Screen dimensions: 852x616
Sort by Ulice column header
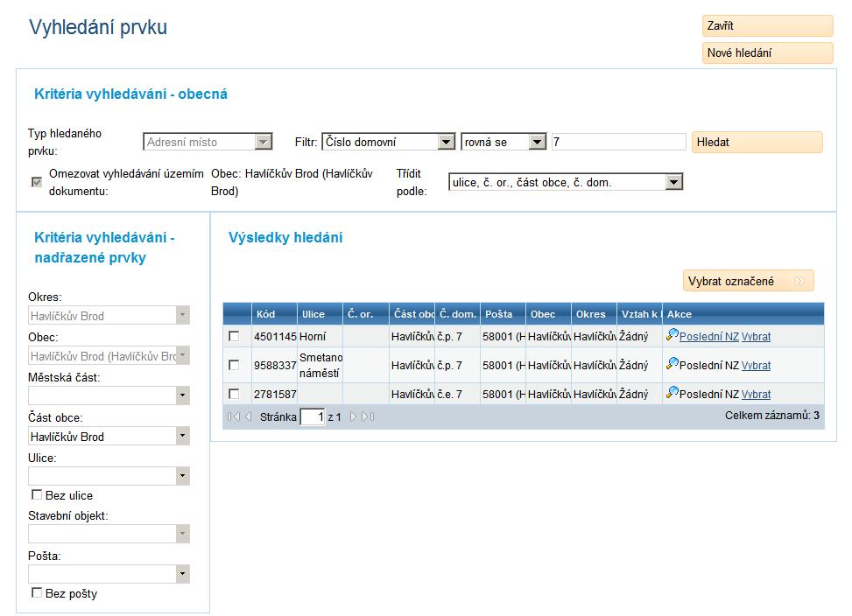tap(320, 314)
